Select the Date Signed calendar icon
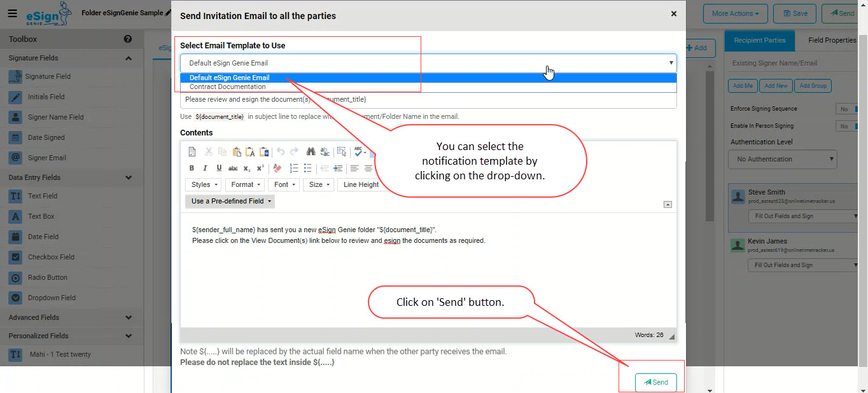 (x=15, y=137)
